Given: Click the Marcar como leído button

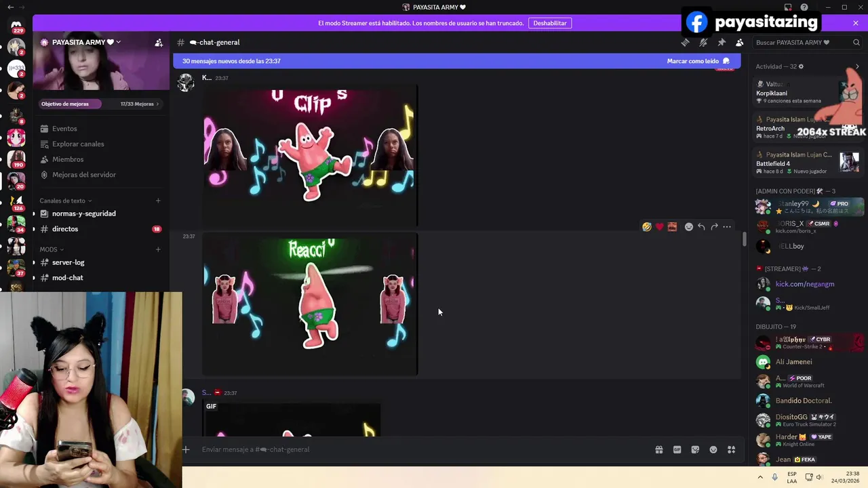Looking at the screenshot, I should pyautogui.click(x=698, y=61).
